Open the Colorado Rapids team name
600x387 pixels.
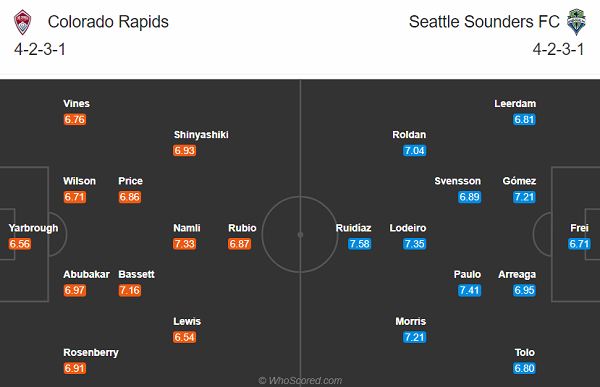click(x=108, y=22)
